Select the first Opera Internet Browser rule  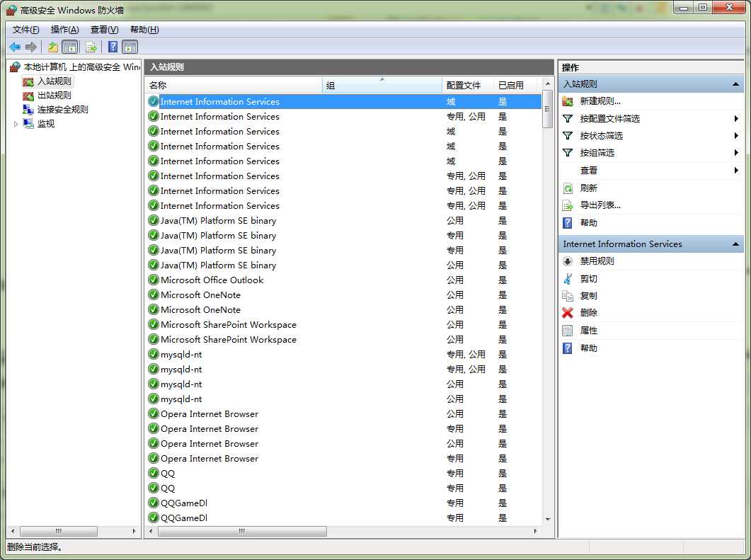tap(344, 413)
